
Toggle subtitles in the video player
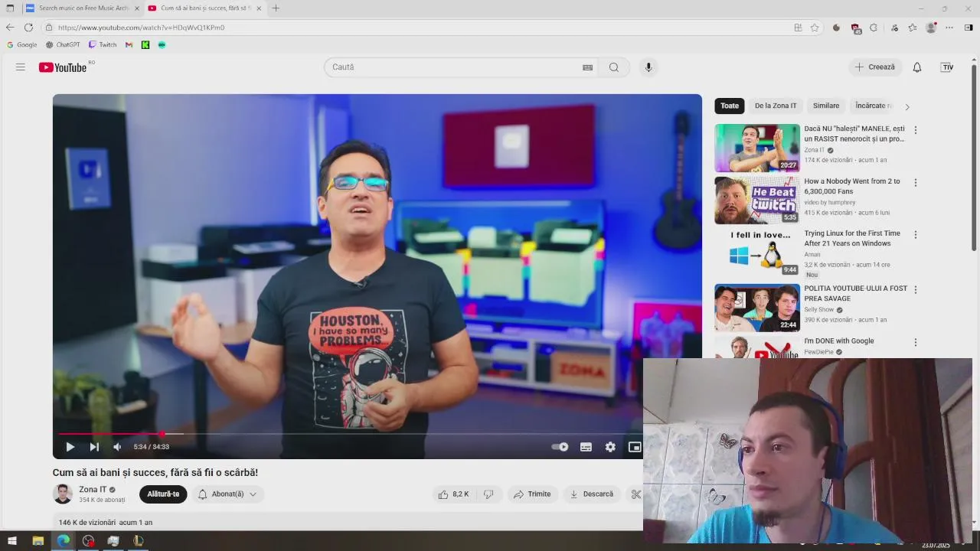tap(586, 447)
